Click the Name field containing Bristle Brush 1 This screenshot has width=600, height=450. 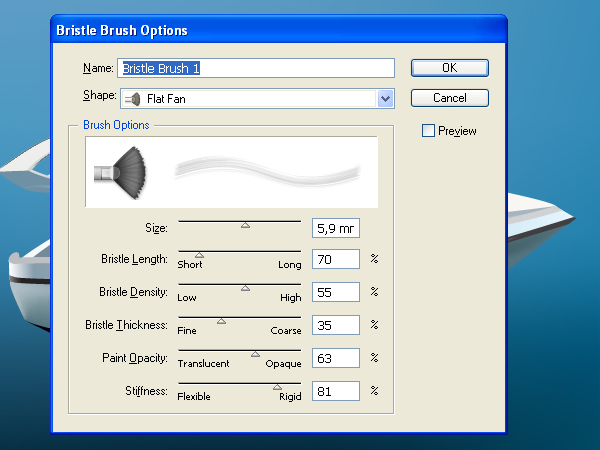tap(256, 68)
